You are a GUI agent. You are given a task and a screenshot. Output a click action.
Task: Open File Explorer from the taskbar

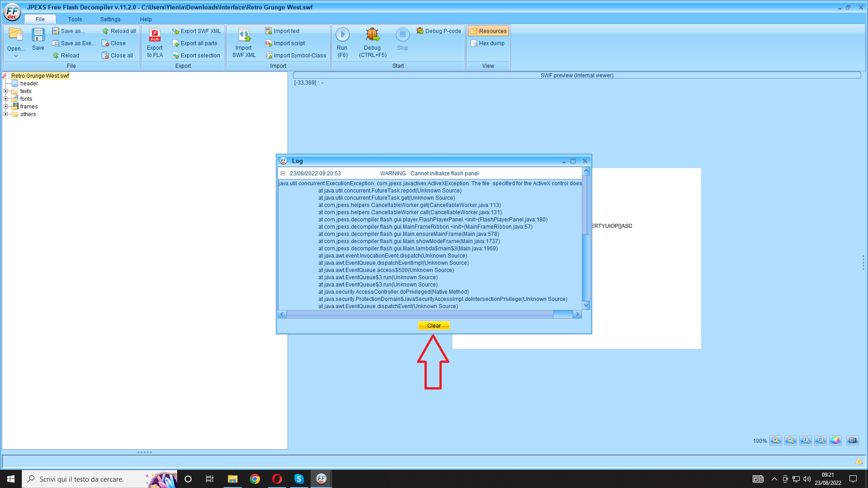point(233,479)
